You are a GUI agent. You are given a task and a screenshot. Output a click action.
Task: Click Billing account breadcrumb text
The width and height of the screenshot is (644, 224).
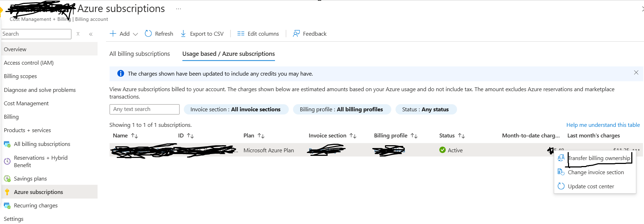click(x=92, y=19)
